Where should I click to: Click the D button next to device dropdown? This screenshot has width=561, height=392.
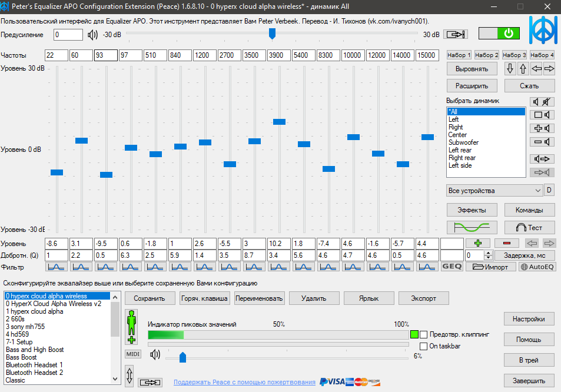(x=549, y=190)
